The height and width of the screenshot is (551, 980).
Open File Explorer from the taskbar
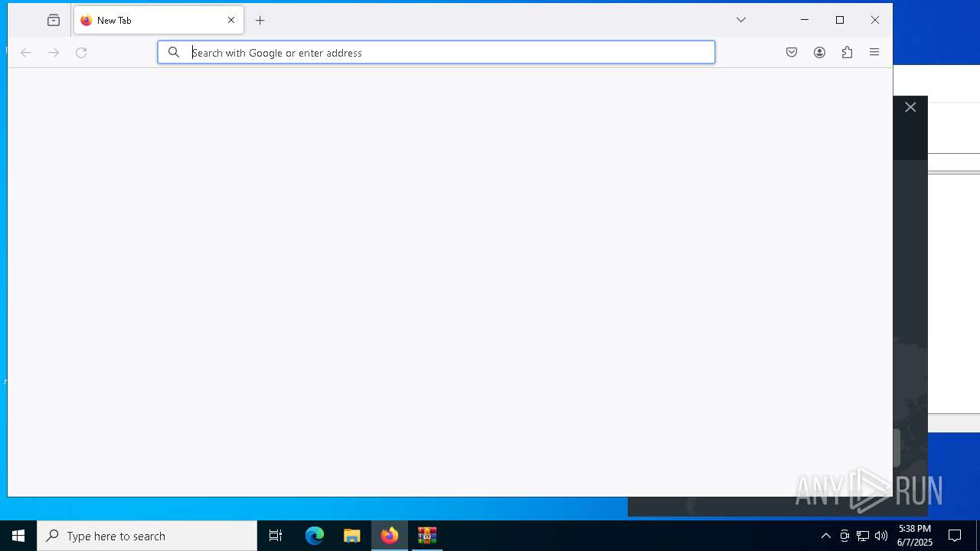352,536
